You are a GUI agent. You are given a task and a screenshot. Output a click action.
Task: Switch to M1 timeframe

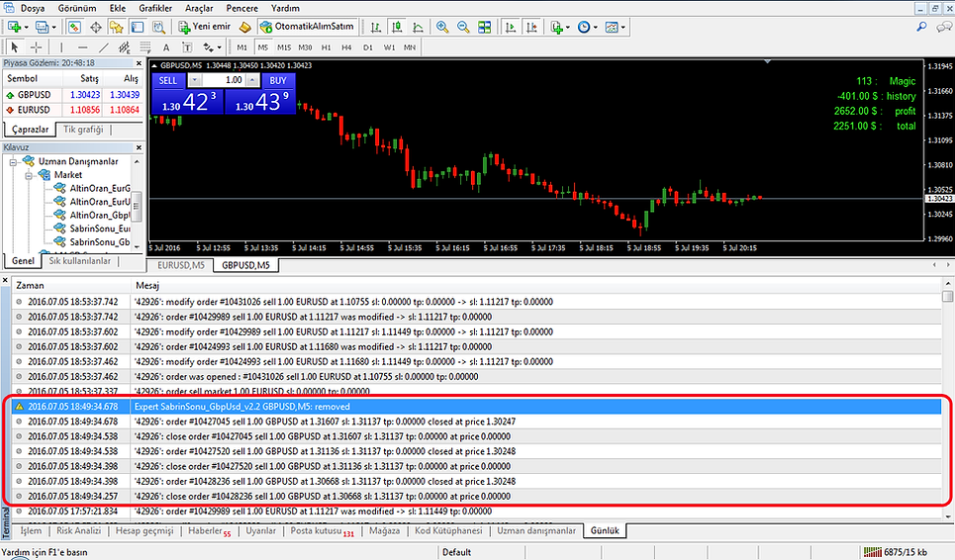[241, 47]
